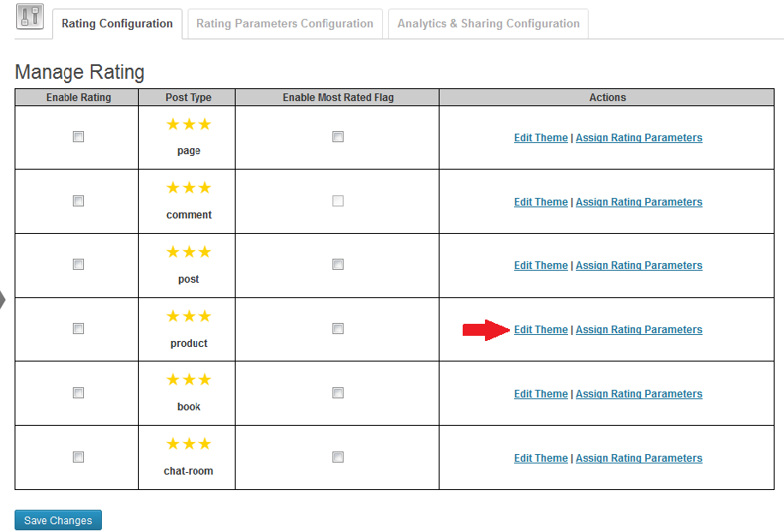Click the settings sliders icon beside the tabs
The image size is (784, 532).
(x=30, y=16)
